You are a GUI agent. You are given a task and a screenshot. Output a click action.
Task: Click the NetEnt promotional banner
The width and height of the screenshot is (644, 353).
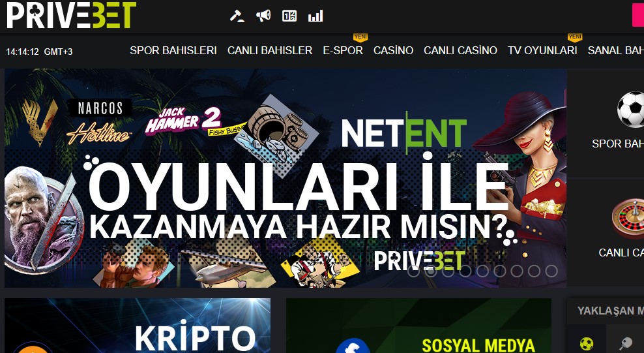(x=285, y=178)
